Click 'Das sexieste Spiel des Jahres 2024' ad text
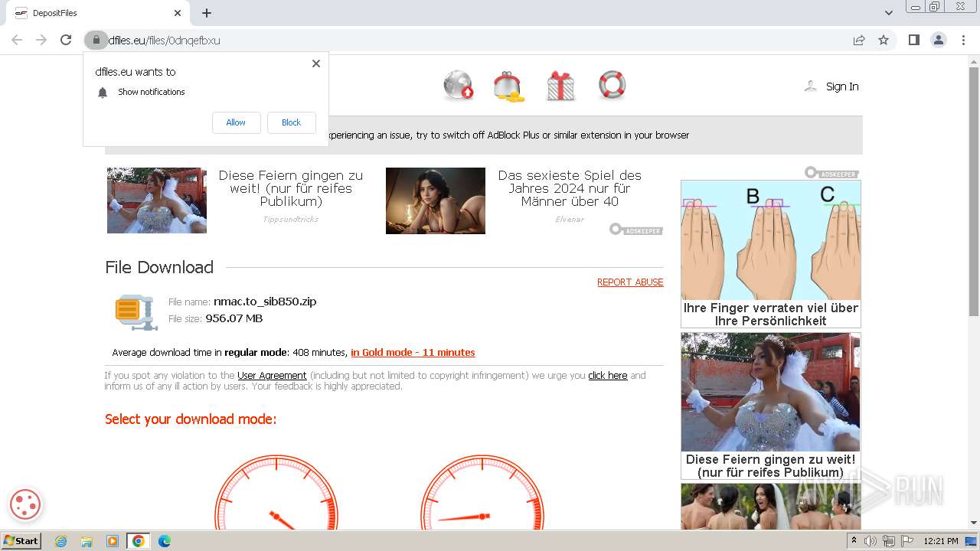This screenshot has height=551, width=980. (x=570, y=188)
